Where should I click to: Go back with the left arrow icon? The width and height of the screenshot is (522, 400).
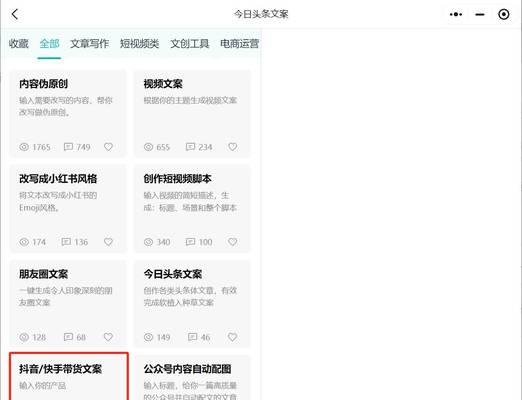coord(15,14)
